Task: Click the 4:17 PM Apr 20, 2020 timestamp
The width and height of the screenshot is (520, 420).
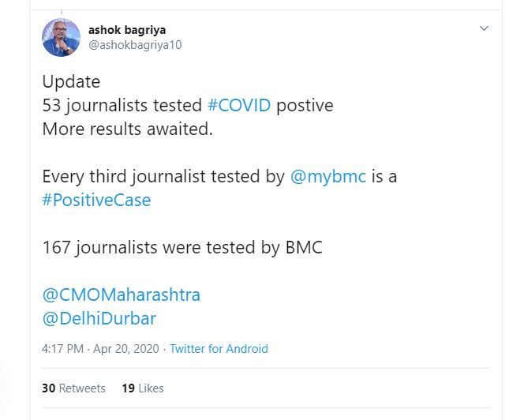Action: coord(100,348)
